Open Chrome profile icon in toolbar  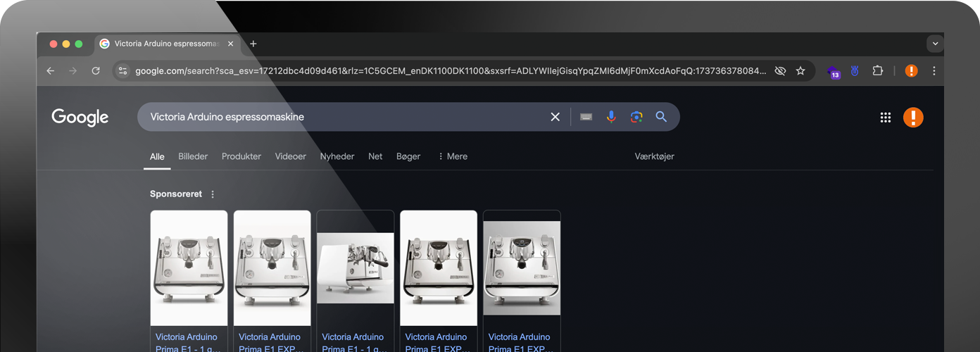pyautogui.click(x=911, y=71)
